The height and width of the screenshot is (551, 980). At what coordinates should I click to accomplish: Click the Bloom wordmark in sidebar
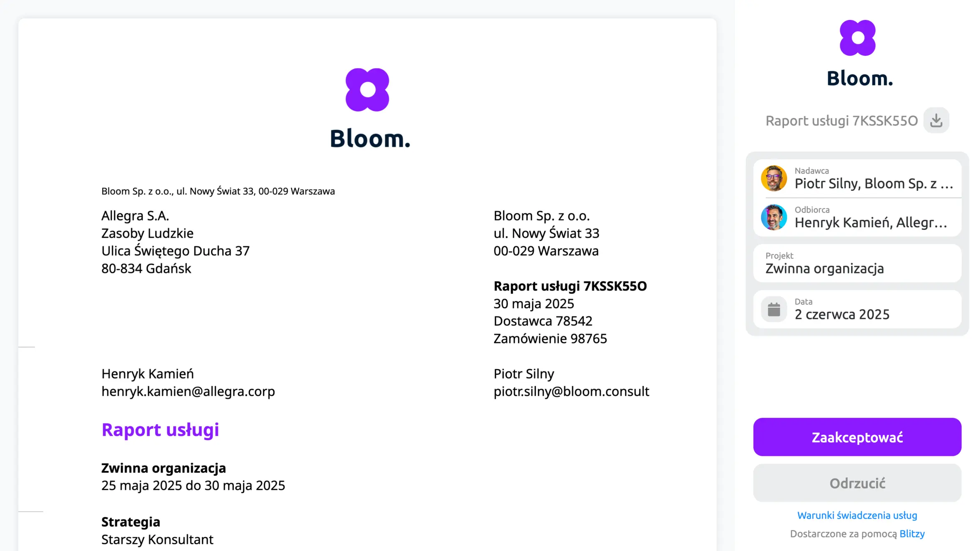coord(860,78)
